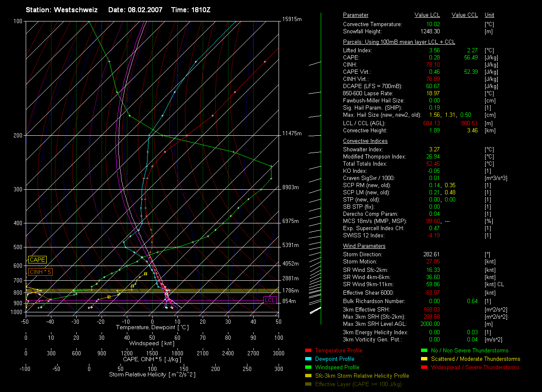Click the Value CCL column header
542x392 pixels.
464,15
